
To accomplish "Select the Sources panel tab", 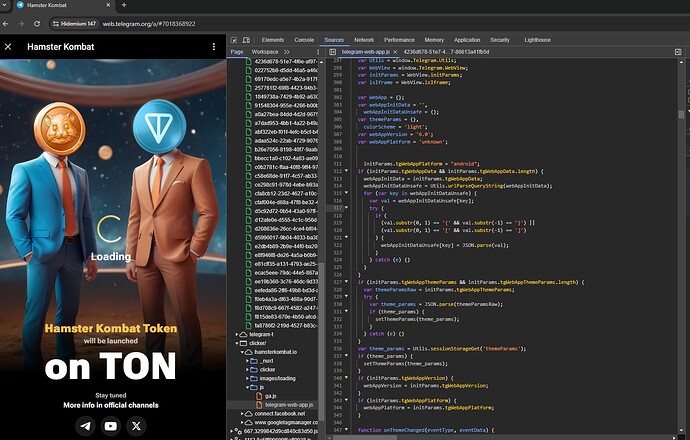I will (334, 40).
